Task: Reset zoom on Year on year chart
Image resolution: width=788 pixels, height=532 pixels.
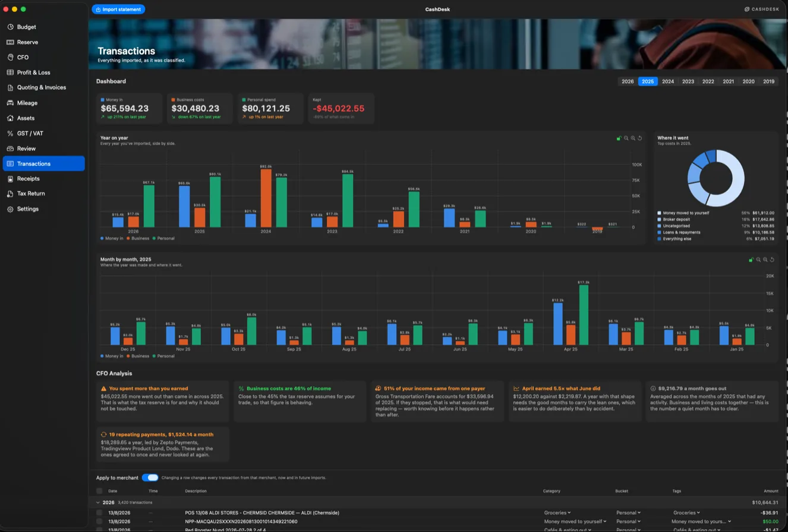Action: (x=640, y=138)
